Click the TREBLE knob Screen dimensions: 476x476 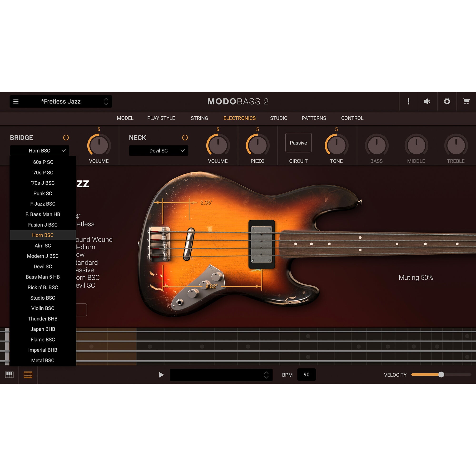pyautogui.click(x=456, y=145)
